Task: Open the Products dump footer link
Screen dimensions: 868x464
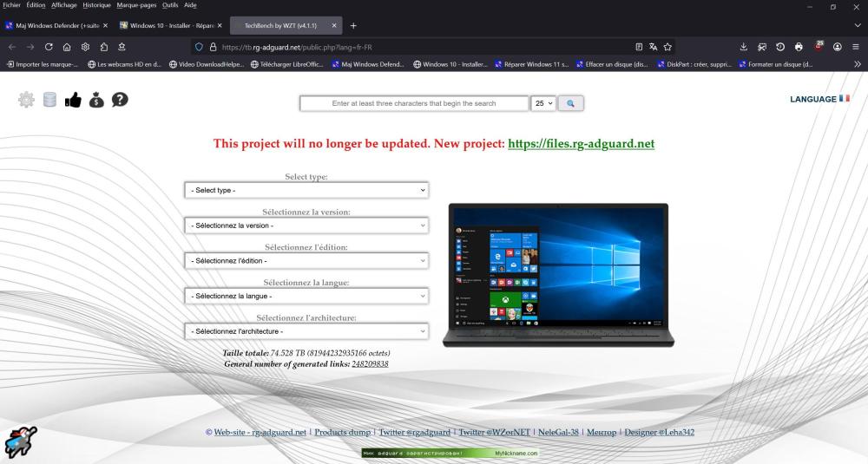Action: (x=343, y=433)
